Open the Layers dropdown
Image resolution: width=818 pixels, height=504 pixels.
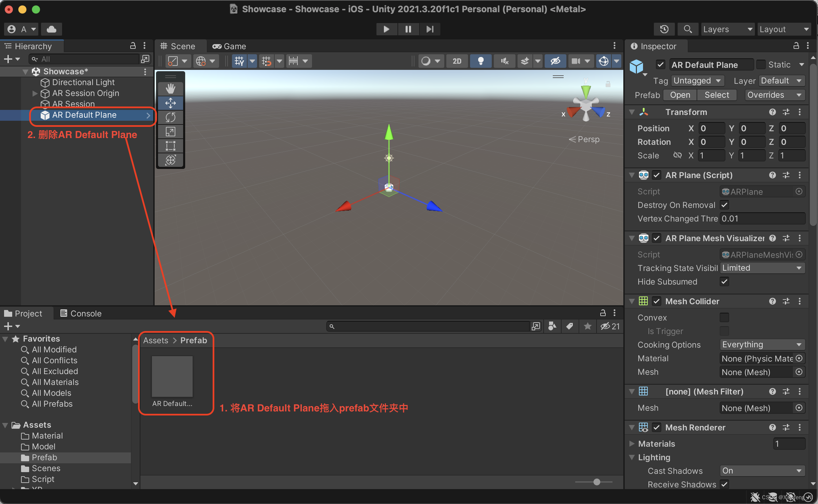[x=727, y=29]
